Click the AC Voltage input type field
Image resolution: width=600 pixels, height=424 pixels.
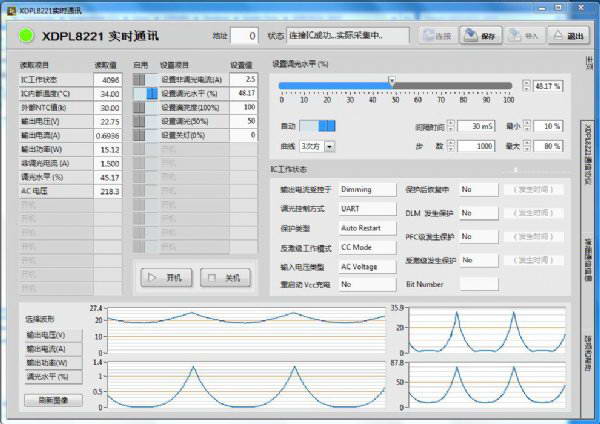coord(367,267)
